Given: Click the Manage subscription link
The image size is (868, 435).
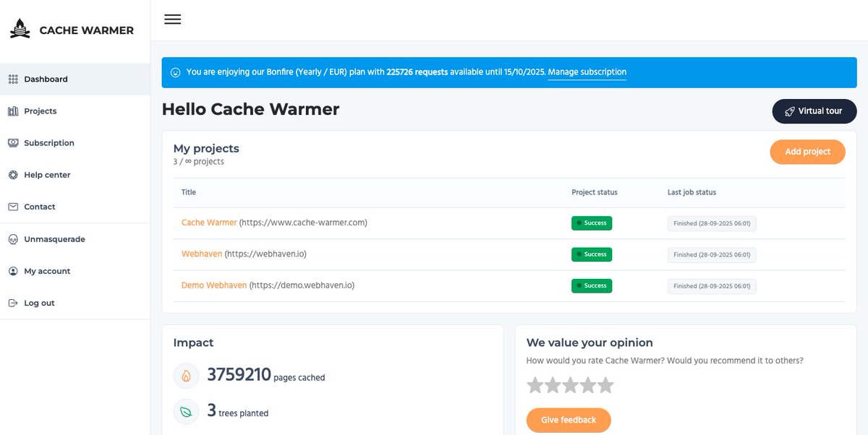Looking at the screenshot, I should tap(587, 72).
